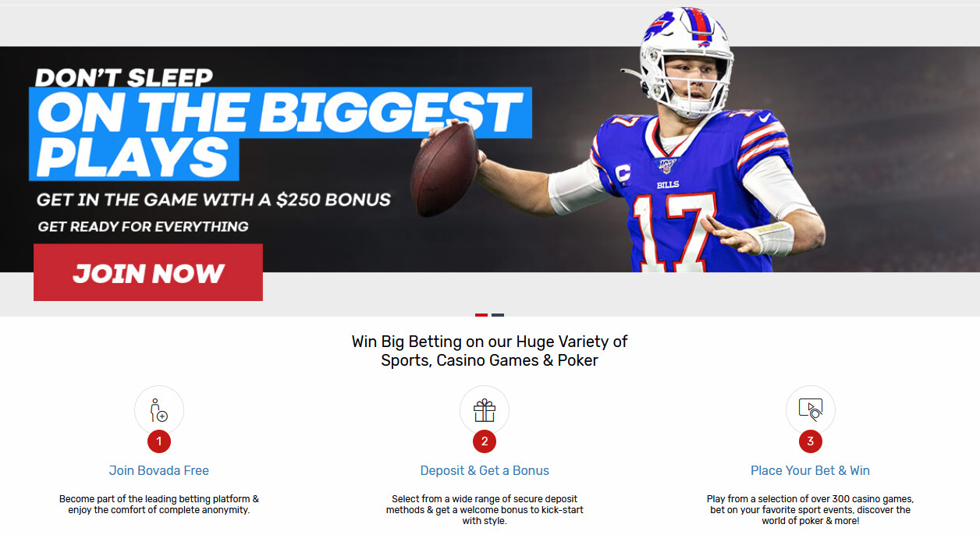Click the ON THE BIGGEST PLAYS banner headline
This screenshot has height=535, width=980.
[280, 134]
